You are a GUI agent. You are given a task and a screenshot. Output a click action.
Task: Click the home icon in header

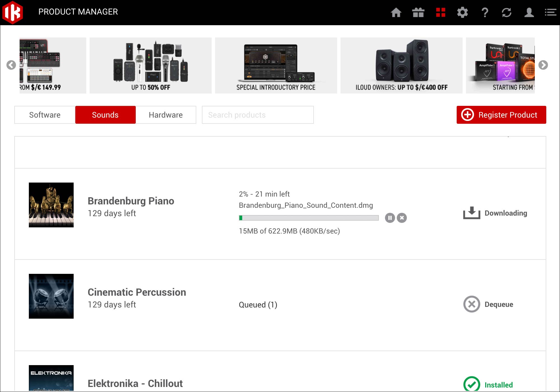(396, 12)
